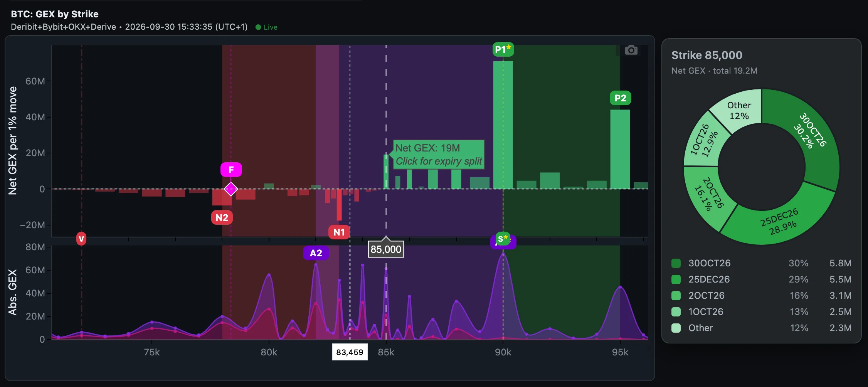Click the A2 absolute GEX marker
Viewport: 868px width, 387px height.
(316, 253)
